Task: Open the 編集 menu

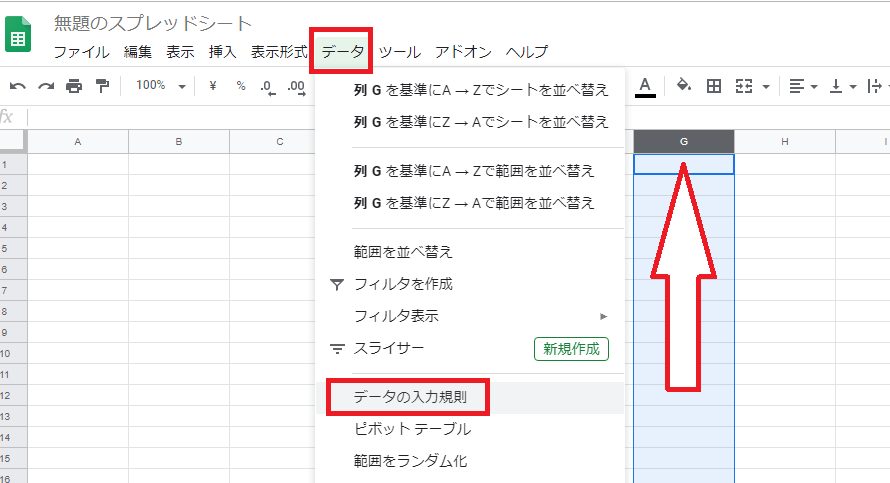Action: 138,52
